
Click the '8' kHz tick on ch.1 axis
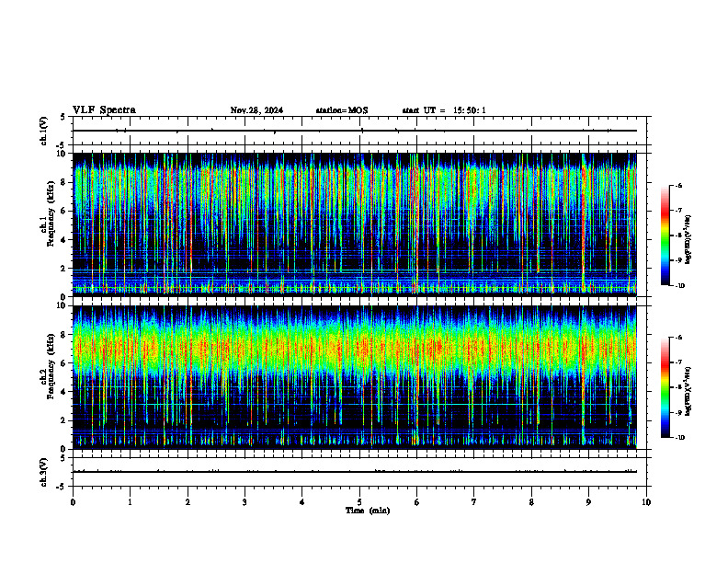[64, 182]
